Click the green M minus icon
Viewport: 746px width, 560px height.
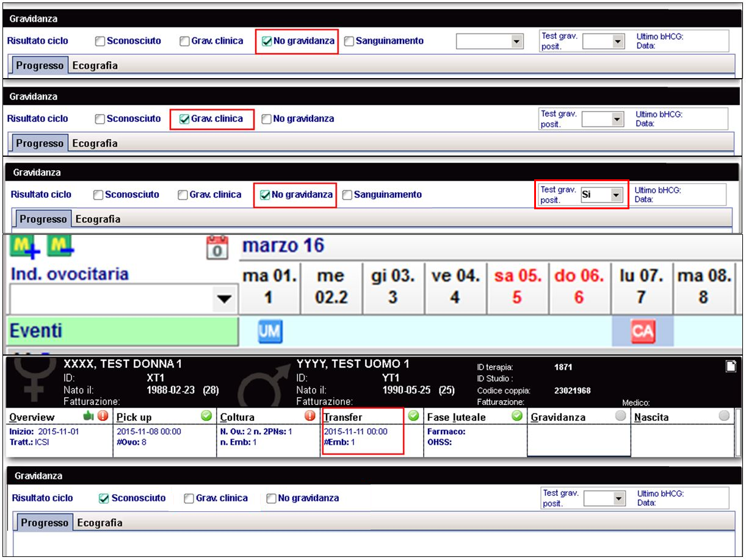60,247
